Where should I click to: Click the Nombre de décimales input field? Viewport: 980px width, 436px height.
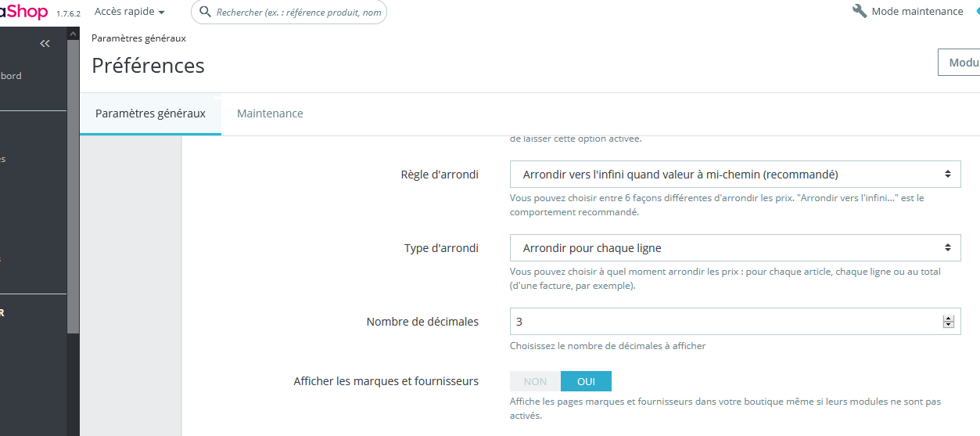pyautogui.click(x=735, y=322)
